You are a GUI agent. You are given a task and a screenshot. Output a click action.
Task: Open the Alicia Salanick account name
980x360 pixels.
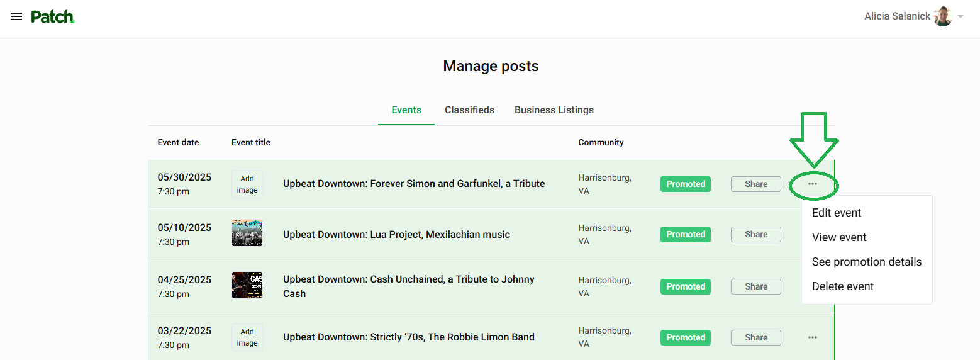pyautogui.click(x=897, y=16)
